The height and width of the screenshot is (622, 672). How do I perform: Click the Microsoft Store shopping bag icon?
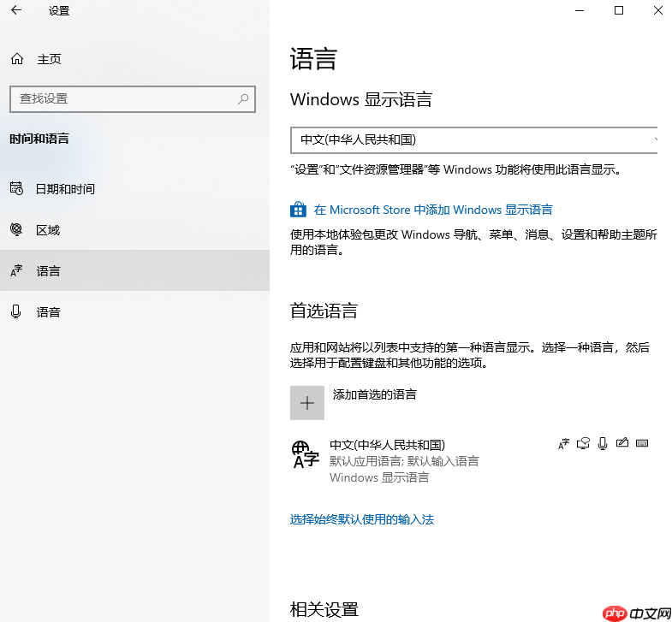pyautogui.click(x=298, y=210)
